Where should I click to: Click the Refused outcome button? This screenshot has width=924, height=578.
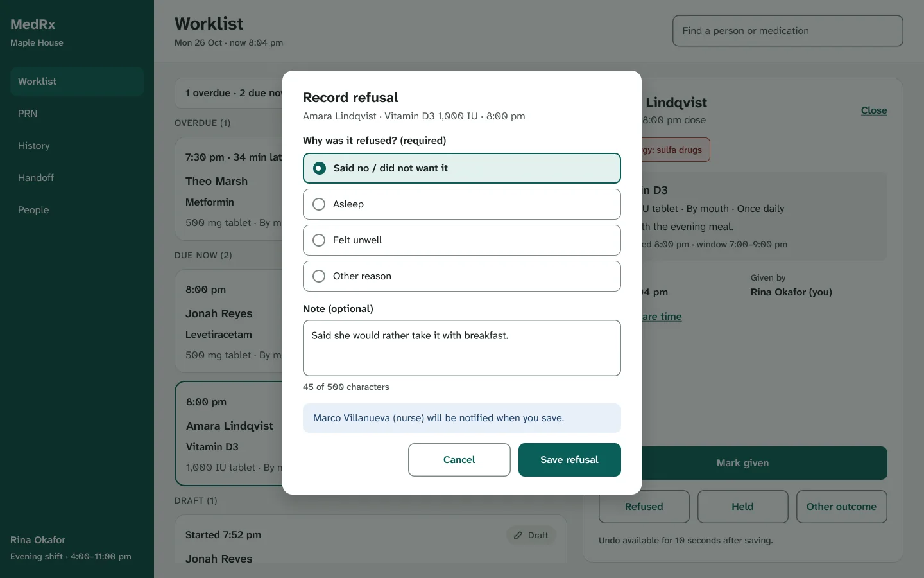[644, 507]
